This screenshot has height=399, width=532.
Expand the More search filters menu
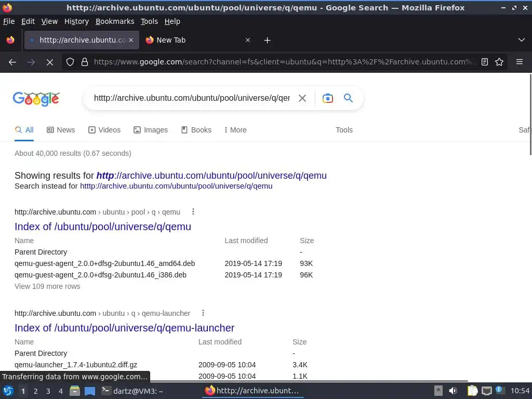tap(235, 130)
